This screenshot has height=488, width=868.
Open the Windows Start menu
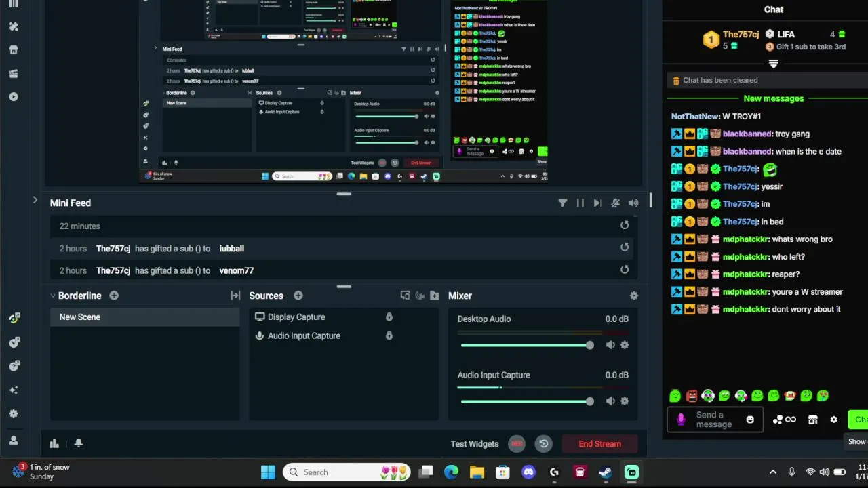coord(268,472)
